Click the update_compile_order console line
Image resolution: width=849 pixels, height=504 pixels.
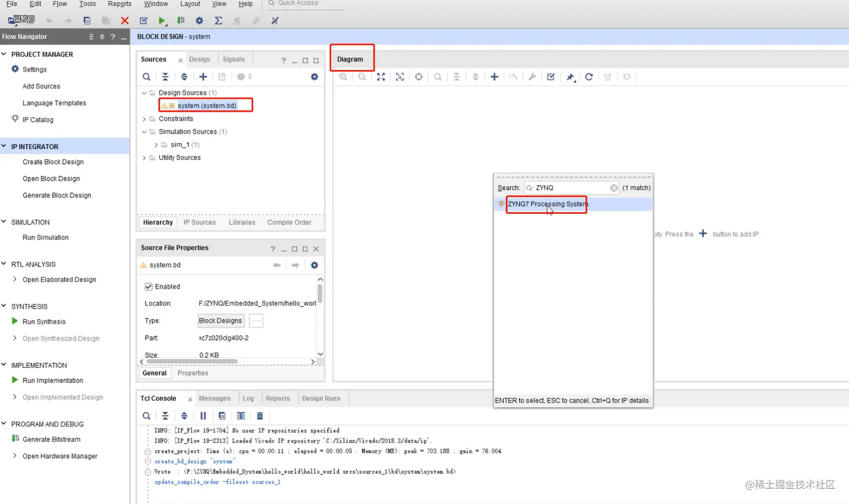217,482
